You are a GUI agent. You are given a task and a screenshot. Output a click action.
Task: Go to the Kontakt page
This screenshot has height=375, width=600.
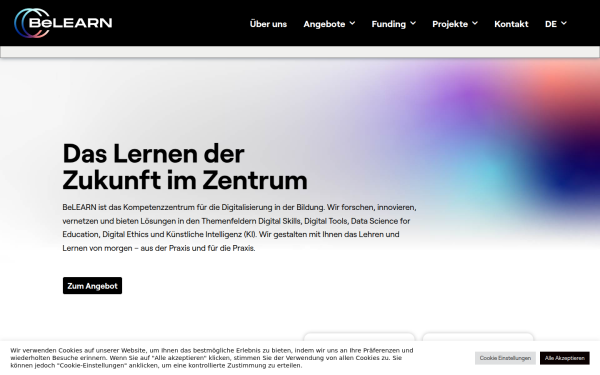click(x=511, y=24)
